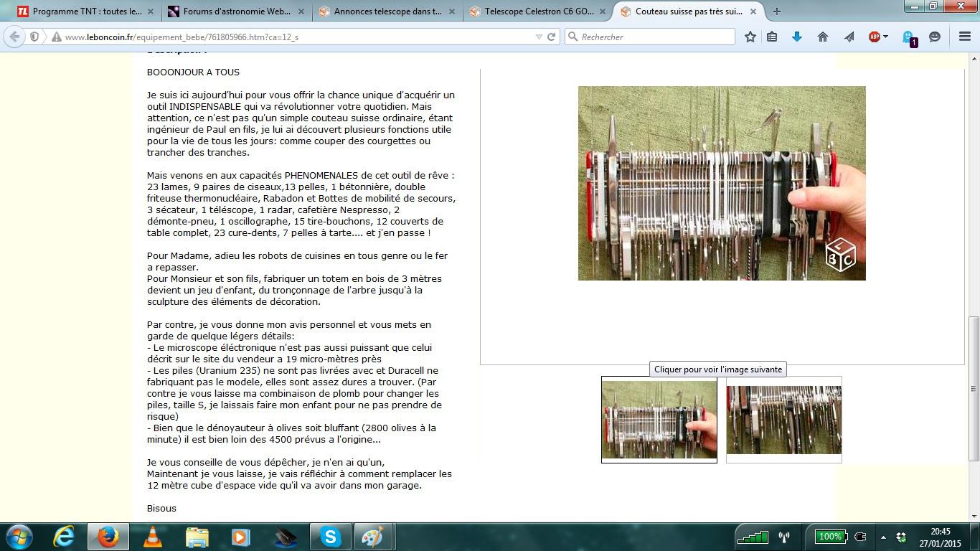Bookmark this page with the star icon
The height and width of the screenshot is (551, 980).
point(750,37)
